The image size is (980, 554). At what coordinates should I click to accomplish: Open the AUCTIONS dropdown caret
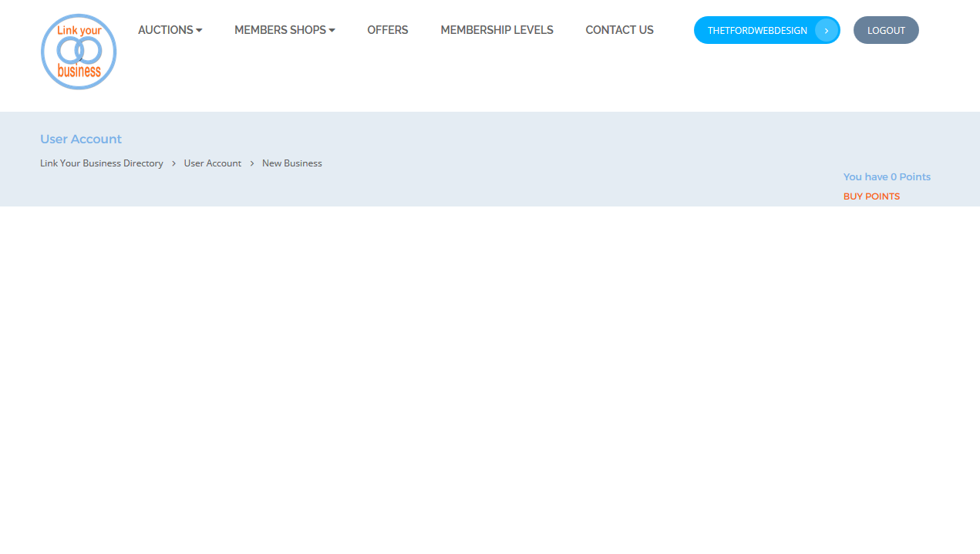(x=199, y=30)
